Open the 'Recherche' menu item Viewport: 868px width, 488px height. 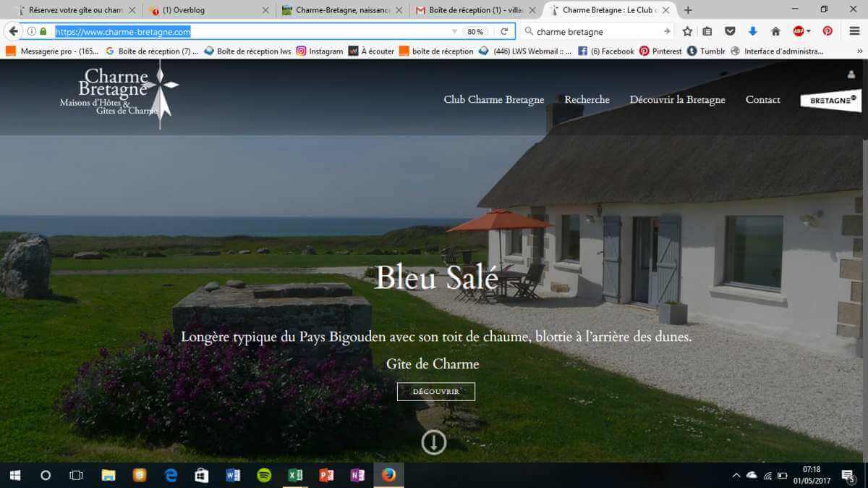[587, 100]
